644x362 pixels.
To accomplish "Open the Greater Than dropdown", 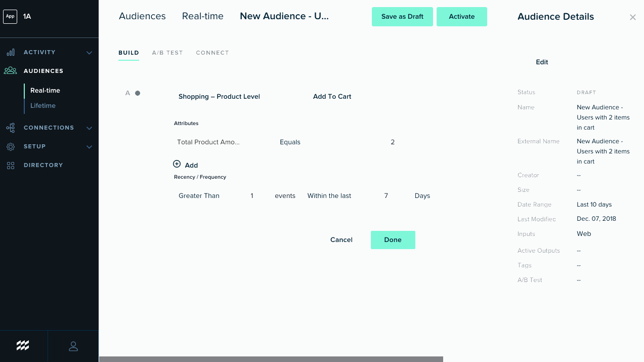I will (199, 195).
